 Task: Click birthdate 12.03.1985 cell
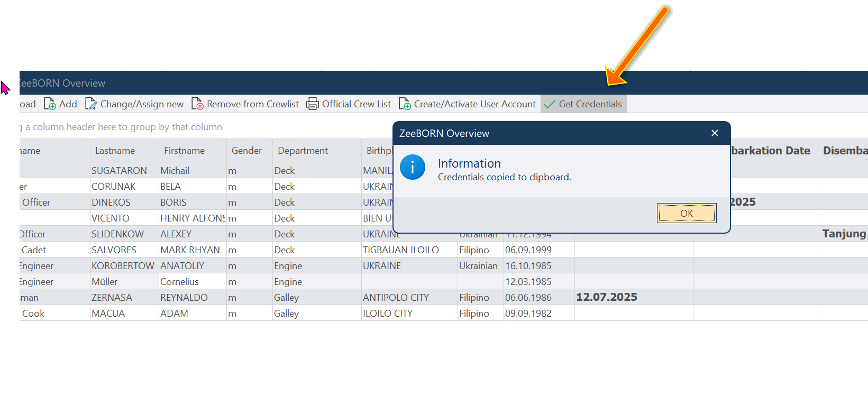(539, 282)
